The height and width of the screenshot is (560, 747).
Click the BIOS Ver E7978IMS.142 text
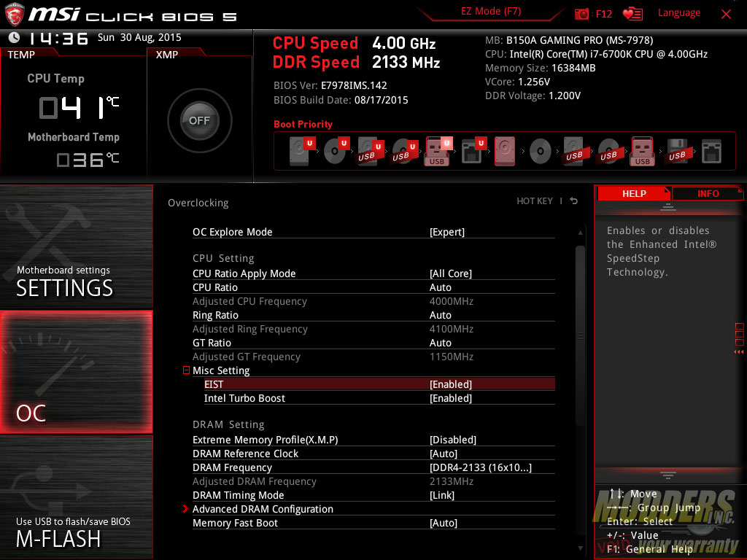[330, 86]
